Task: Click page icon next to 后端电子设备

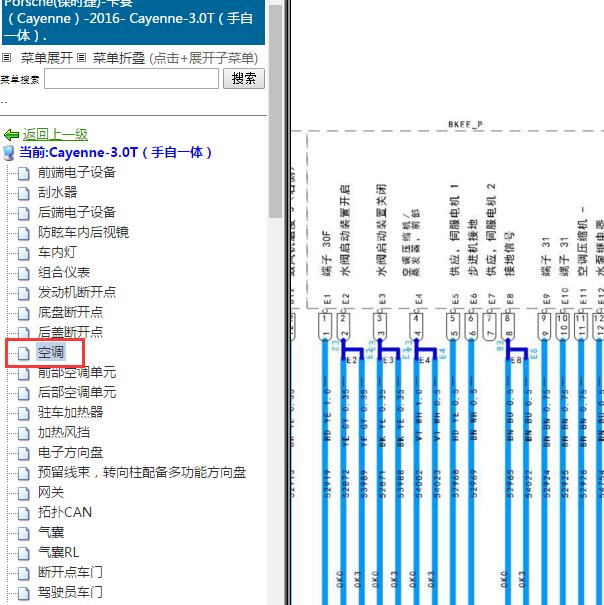Action: point(24,213)
